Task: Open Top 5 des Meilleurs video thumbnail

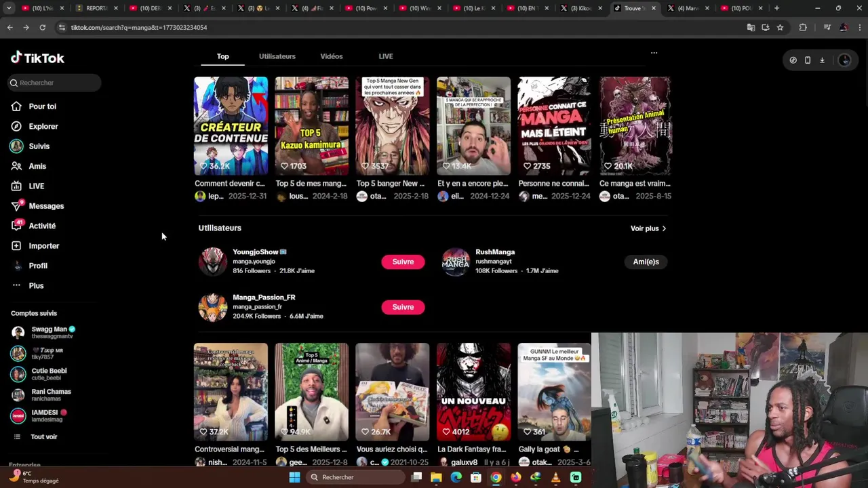Action: pyautogui.click(x=312, y=392)
